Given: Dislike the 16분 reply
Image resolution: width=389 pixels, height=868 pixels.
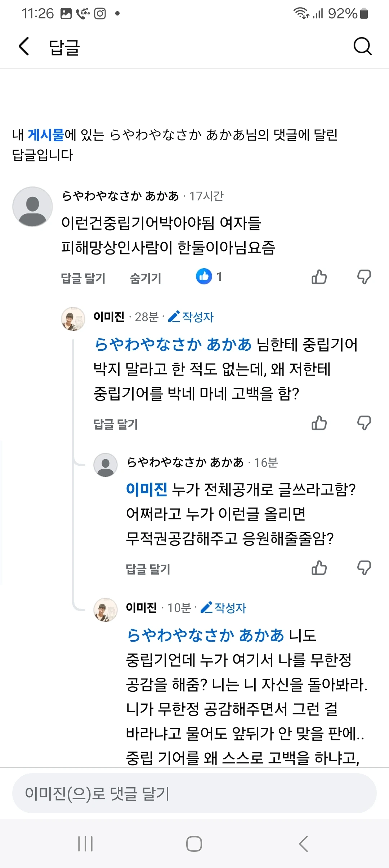Looking at the screenshot, I should (x=364, y=568).
